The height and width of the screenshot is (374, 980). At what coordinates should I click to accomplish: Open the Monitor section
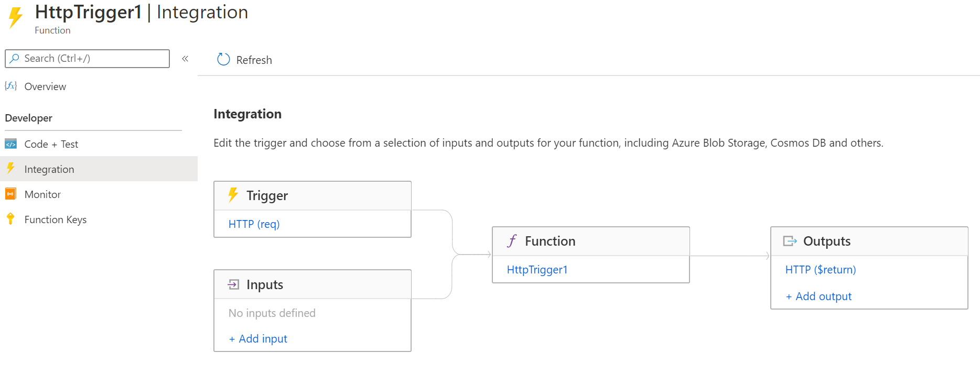(x=42, y=195)
